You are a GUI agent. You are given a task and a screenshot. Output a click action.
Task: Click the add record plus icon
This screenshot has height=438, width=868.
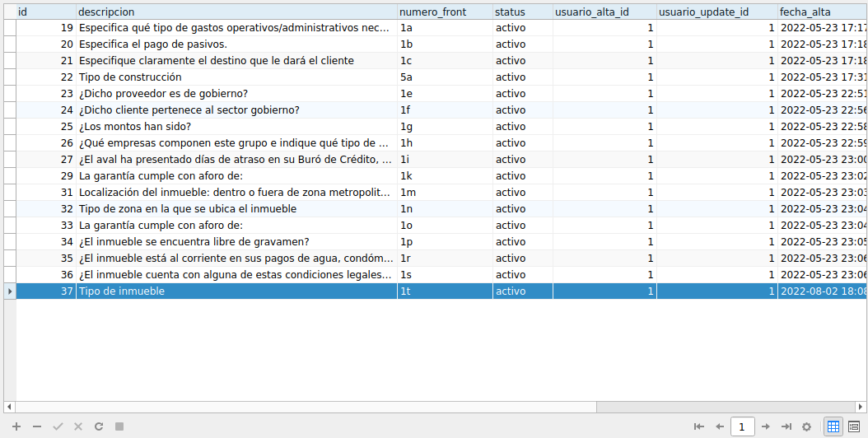(x=16, y=426)
